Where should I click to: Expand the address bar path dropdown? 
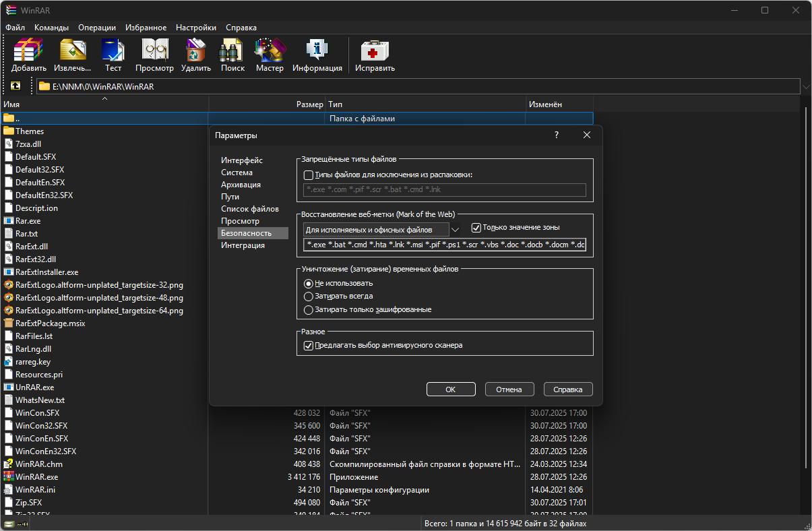coord(806,86)
